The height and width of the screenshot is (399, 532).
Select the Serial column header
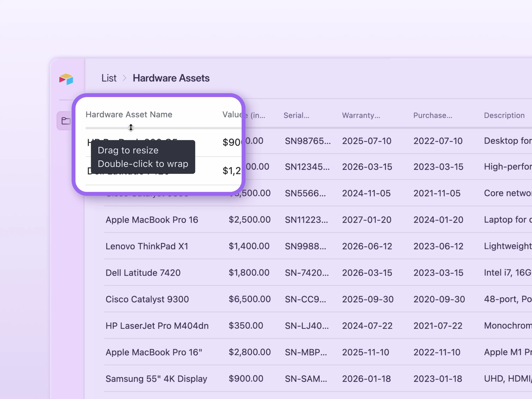click(296, 115)
